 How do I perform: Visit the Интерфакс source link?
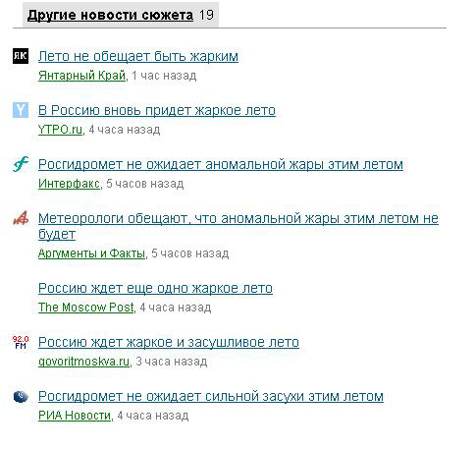point(69,184)
